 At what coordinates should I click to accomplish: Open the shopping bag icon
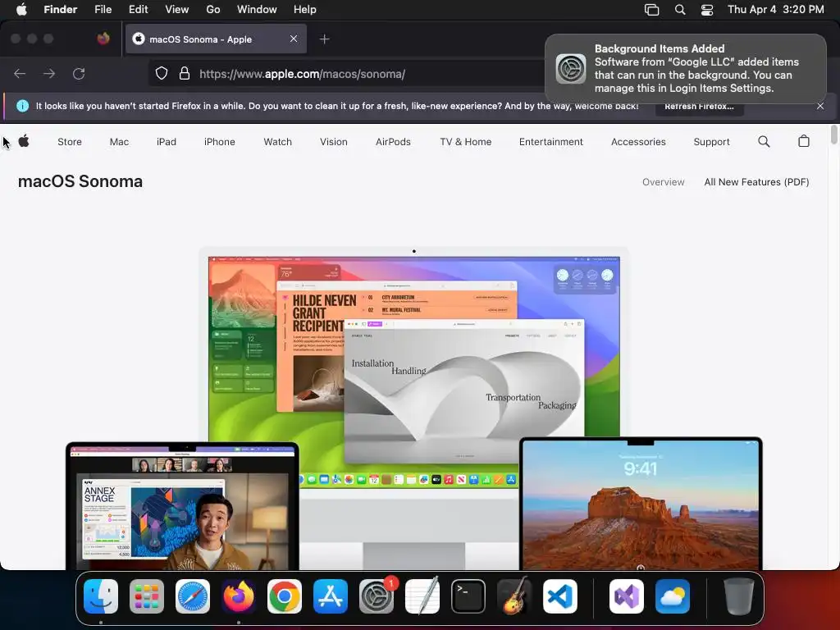[804, 141]
